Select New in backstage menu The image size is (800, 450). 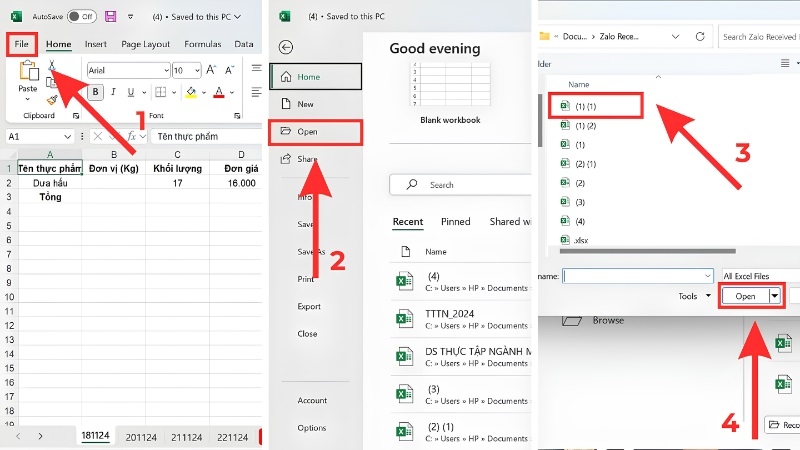(x=316, y=104)
